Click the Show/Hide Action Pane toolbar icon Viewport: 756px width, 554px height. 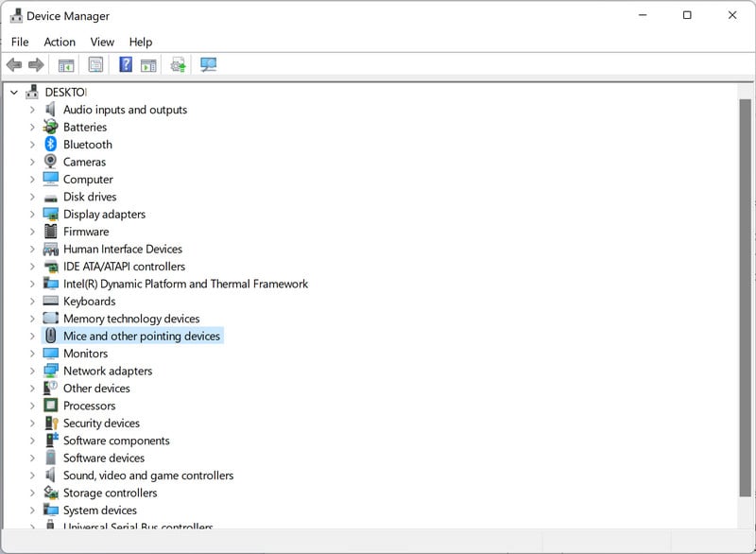click(148, 65)
